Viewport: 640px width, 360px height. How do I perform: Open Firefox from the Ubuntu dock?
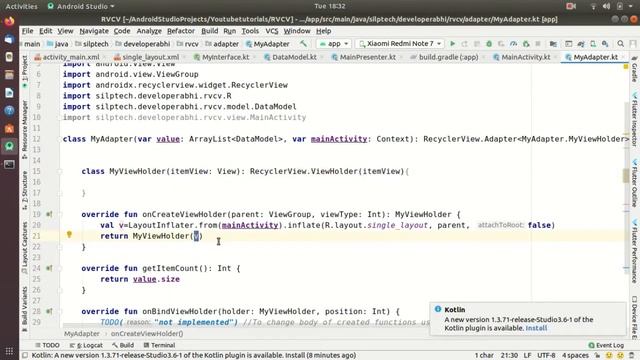(x=9, y=21)
